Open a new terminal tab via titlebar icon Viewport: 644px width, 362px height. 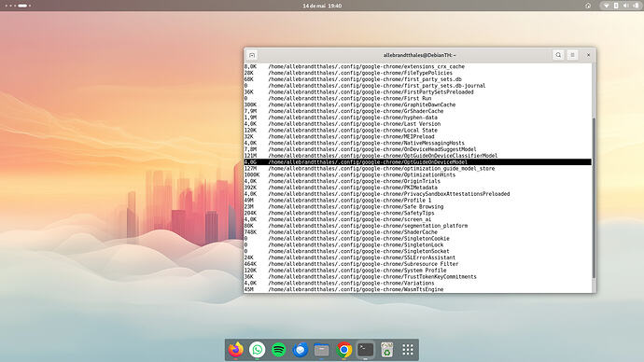pyautogui.click(x=252, y=55)
